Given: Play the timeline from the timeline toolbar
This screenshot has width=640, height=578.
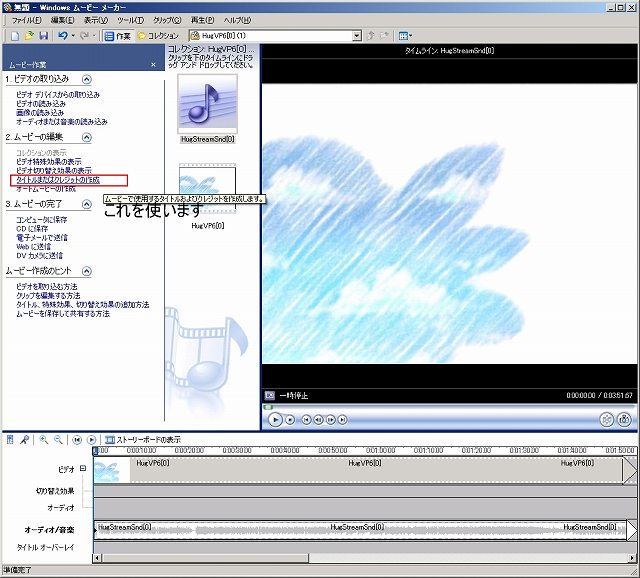Looking at the screenshot, I should coord(91,440).
